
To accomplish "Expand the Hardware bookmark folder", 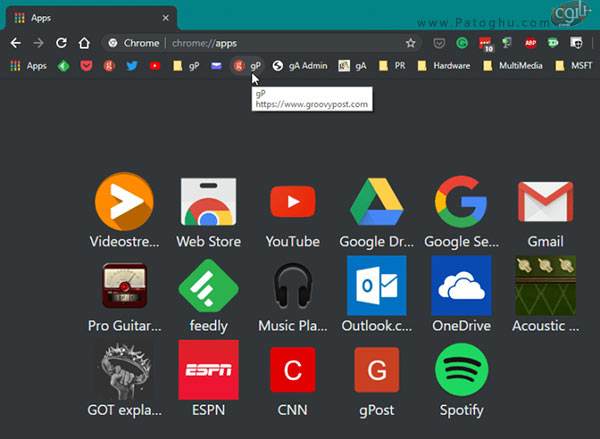I will pyautogui.click(x=444, y=66).
